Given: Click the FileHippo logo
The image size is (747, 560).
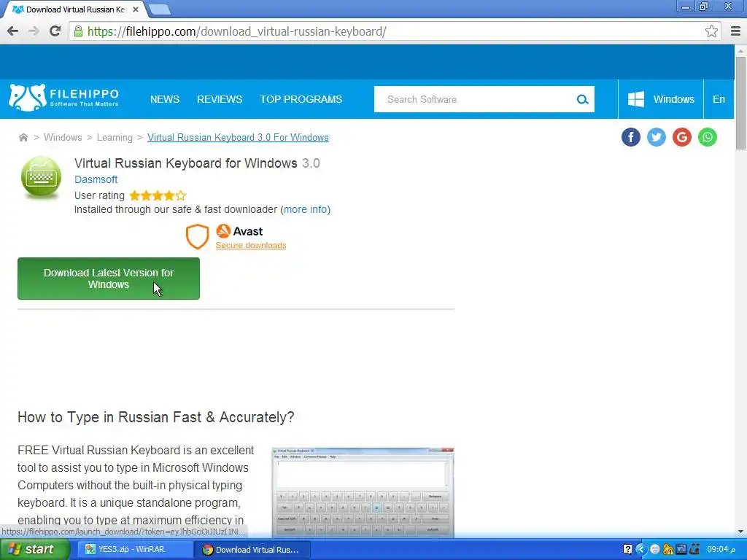Looking at the screenshot, I should 64,98.
